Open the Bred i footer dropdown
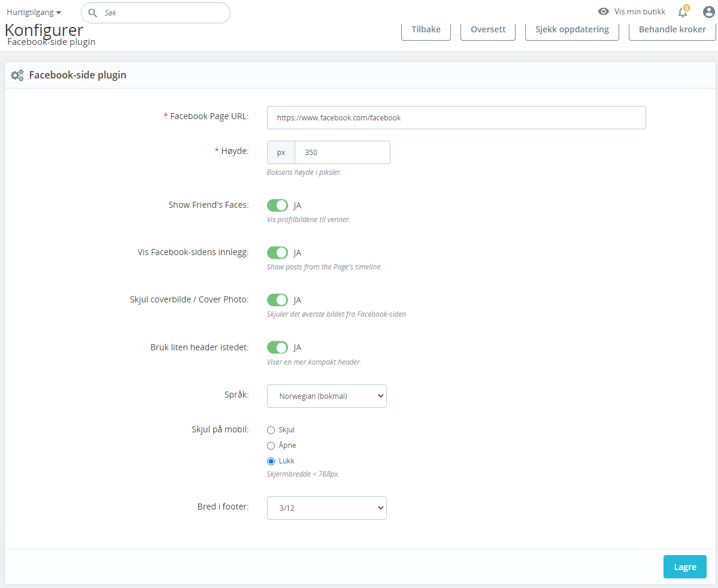Image resolution: width=718 pixels, height=588 pixels. [326, 508]
